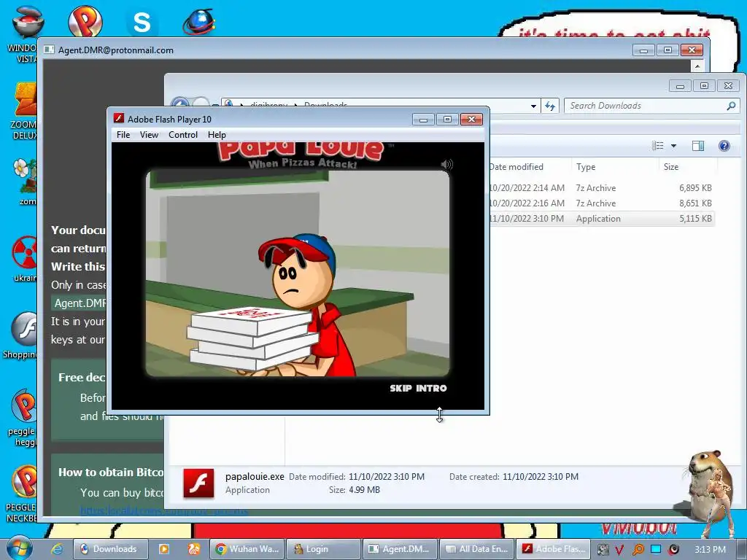Switch to Login taskbar button

pos(323,549)
